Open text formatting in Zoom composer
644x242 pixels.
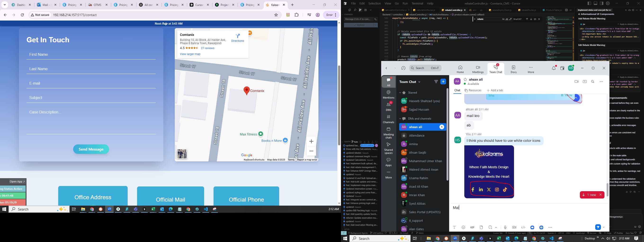pyautogui.click(x=454, y=227)
